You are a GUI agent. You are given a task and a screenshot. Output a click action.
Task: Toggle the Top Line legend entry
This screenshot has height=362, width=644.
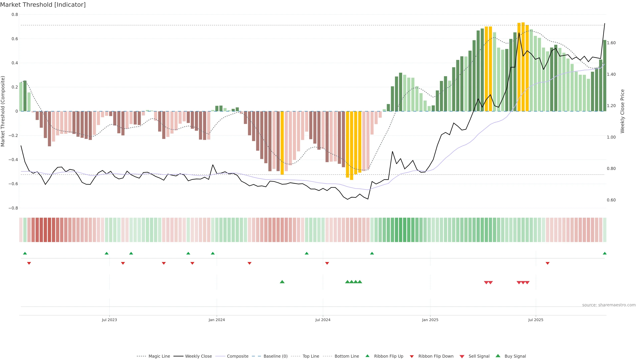coord(311,356)
